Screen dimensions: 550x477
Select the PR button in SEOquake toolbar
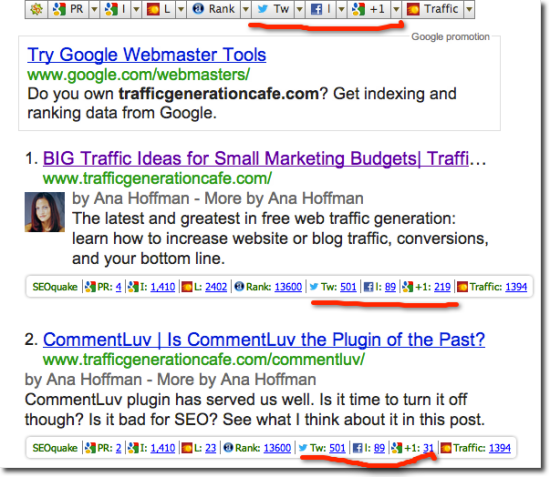pyautogui.click(x=68, y=9)
